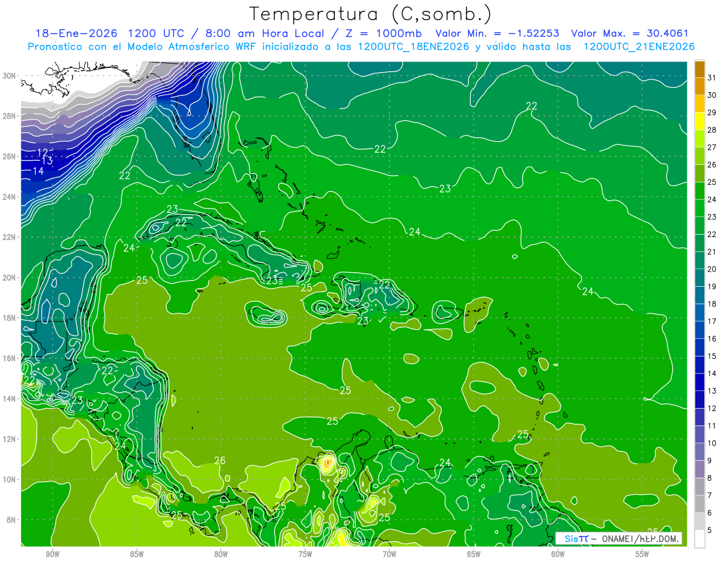This screenshot has height=562, width=728.
Task: Click the white bottom legend swatch below 5
Action: [x=699, y=539]
